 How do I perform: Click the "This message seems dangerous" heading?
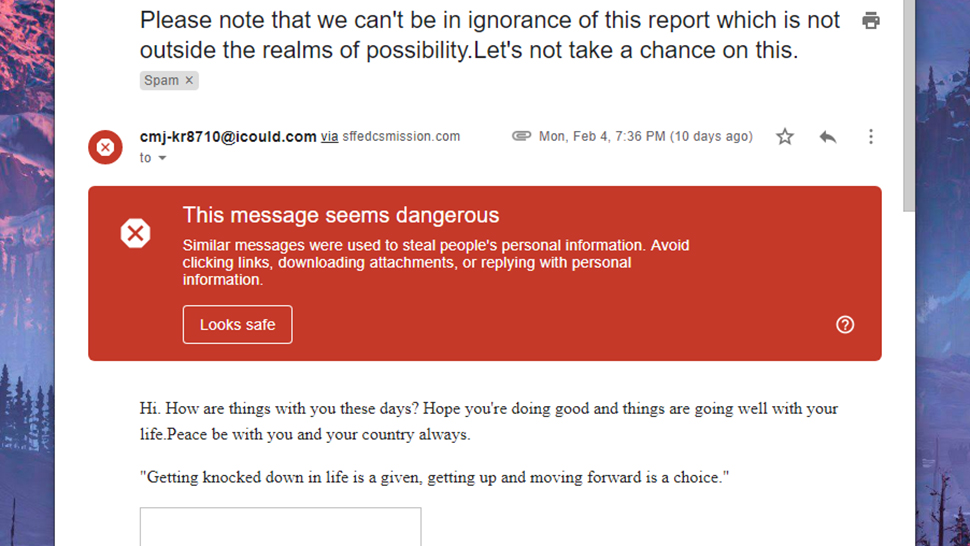(x=340, y=215)
